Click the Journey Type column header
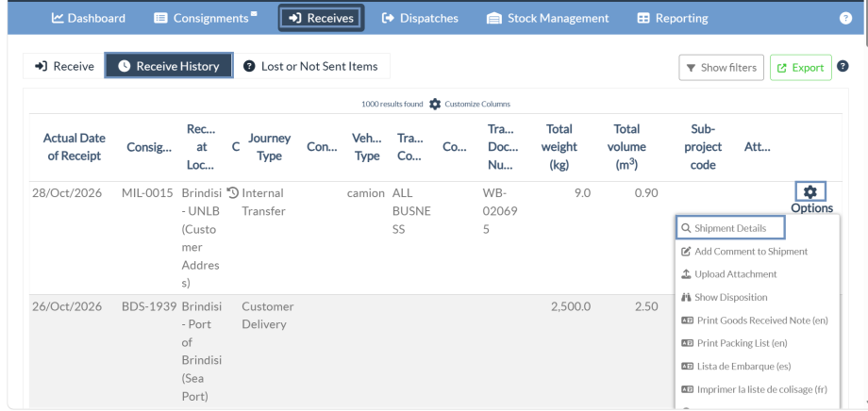Image resolution: width=868 pixels, height=411 pixels. click(269, 147)
